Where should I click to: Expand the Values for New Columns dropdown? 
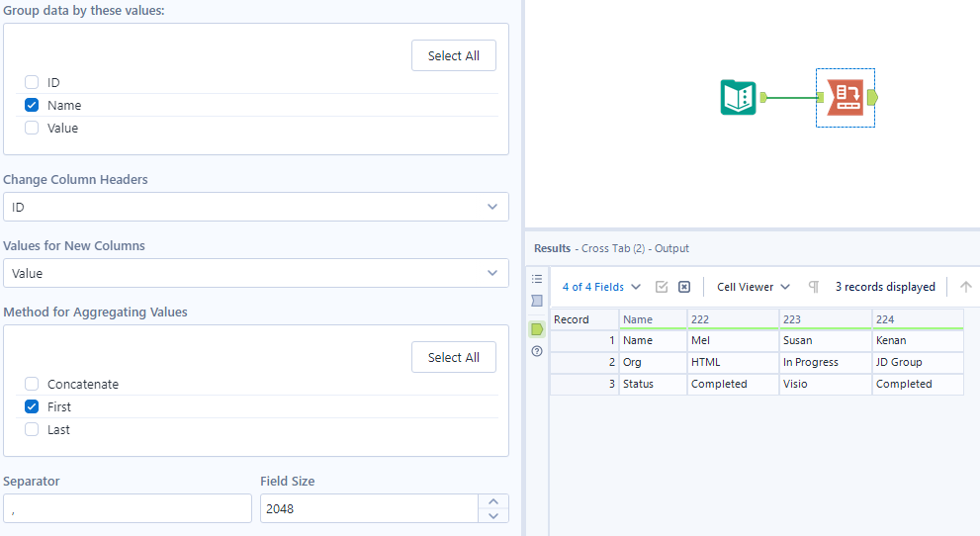click(255, 273)
